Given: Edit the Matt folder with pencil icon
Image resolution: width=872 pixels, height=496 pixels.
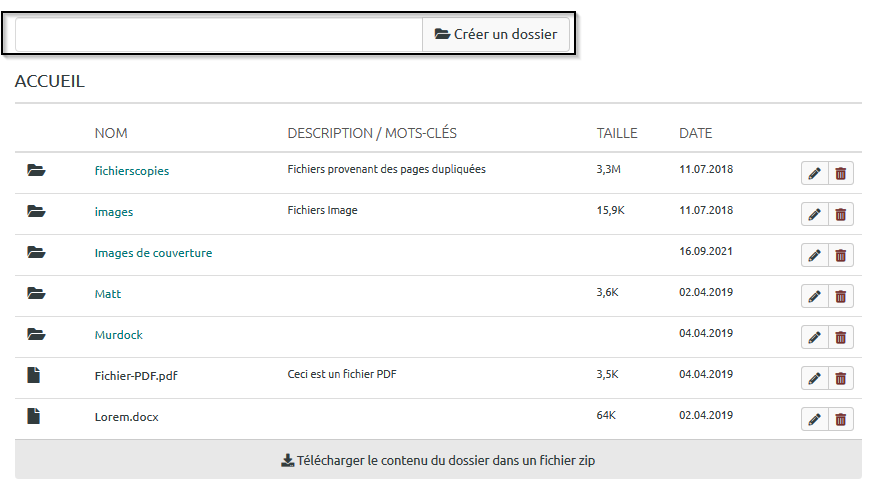Looking at the screenshot, I should [x=814, y=297].
